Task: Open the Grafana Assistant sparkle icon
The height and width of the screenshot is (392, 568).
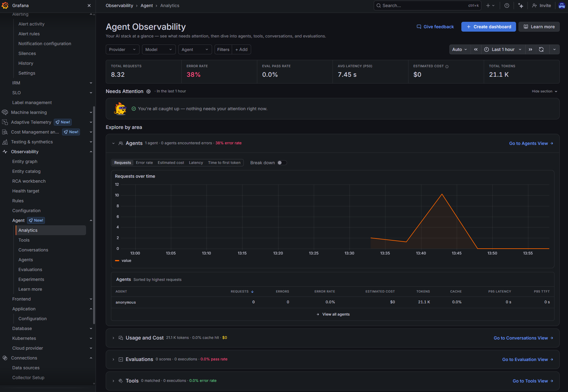Action: pyautogui.click(x=521, y=6)
